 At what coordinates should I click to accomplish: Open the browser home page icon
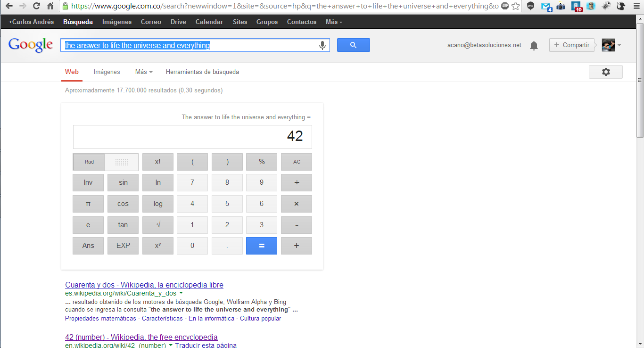point(50,6)
